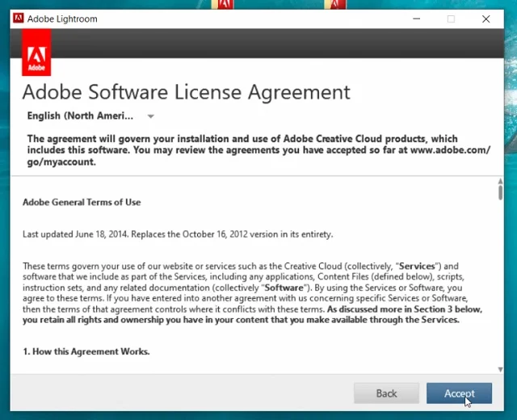
Task: Click the "1. How this Agreement Works." heading
Action: [x=86, y=351]
